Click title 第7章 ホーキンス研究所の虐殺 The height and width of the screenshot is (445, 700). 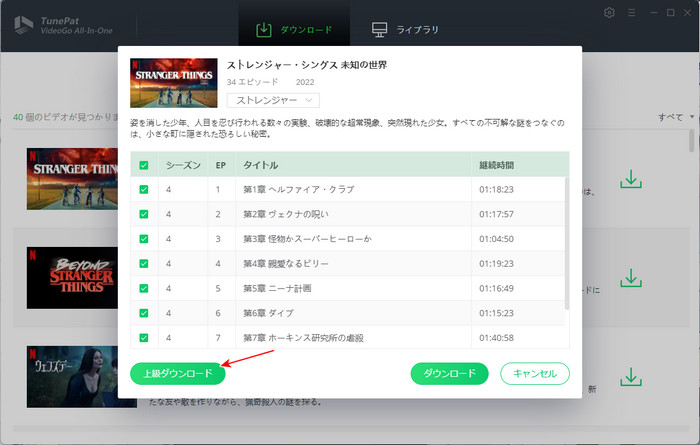point(303,338)
